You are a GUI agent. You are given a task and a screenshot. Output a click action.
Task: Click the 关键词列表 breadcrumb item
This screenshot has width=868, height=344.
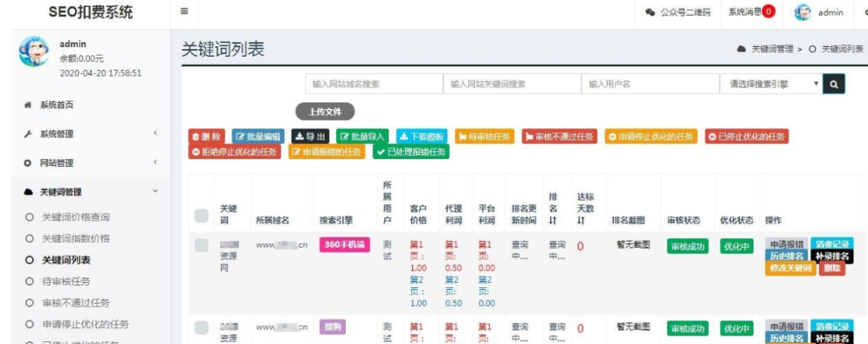pos(842,49)
